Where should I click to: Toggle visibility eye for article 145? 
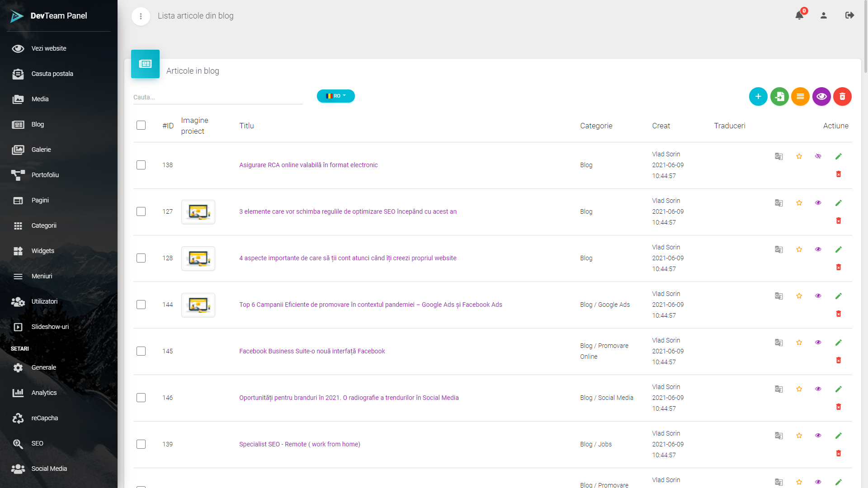(x=818, y=343)
